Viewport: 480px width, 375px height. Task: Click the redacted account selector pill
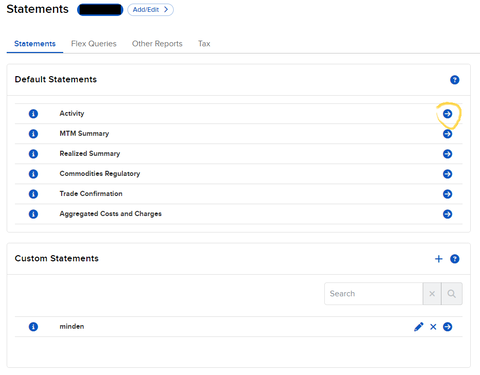[x=100, y=10]
